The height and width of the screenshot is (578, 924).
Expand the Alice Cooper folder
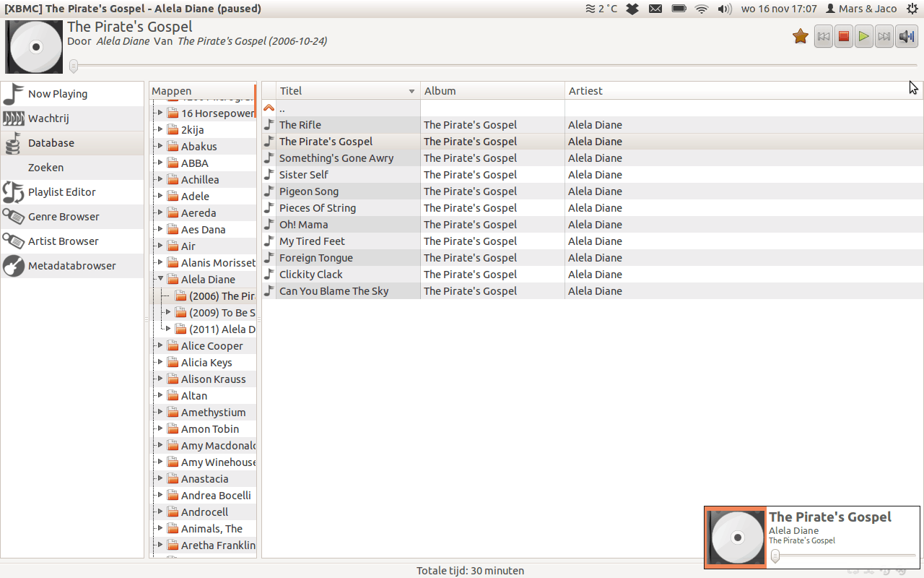point(160,345)
